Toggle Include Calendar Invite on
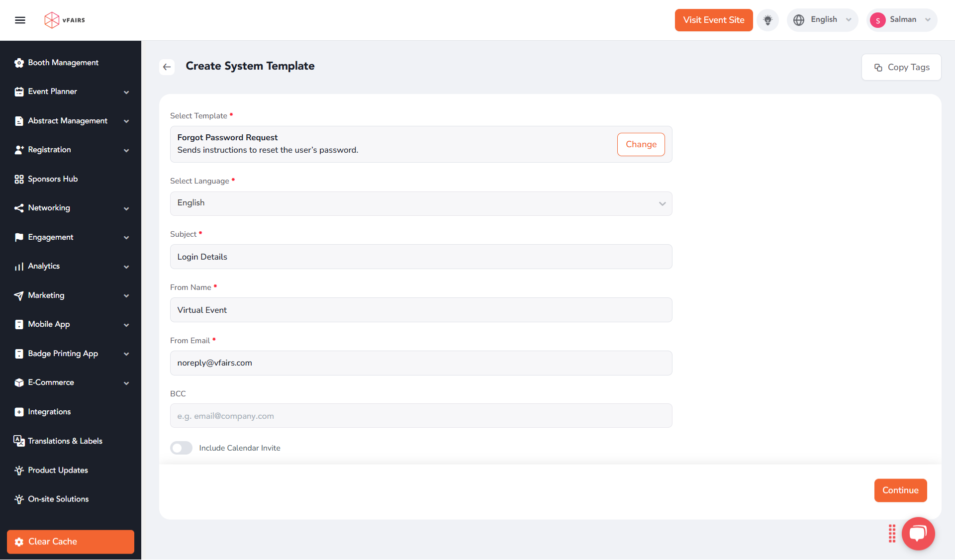The width and height of the screenshot is (955, 560). [181, 448]
